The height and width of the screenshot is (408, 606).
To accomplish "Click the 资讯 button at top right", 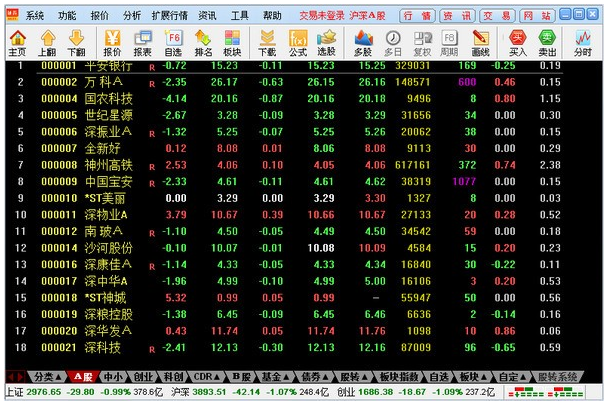I will pyautogui.click(x=457, y=15).
